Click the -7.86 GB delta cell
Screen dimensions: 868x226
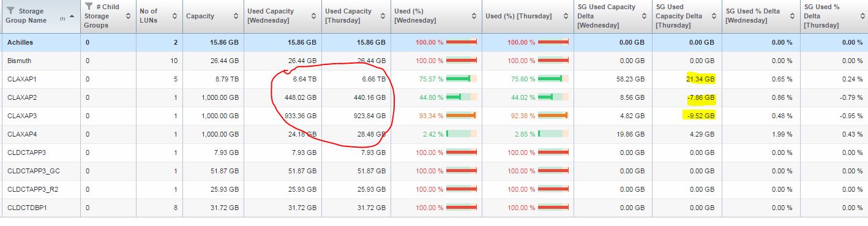[700, 98]
